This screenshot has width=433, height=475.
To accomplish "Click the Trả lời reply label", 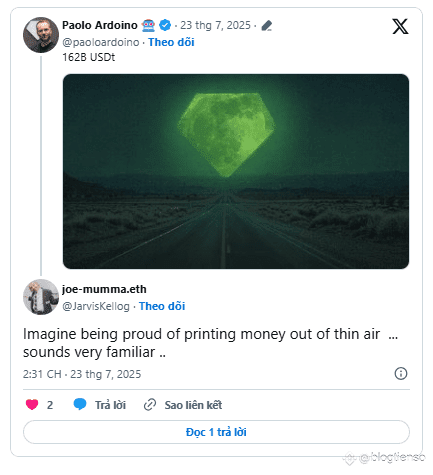I will (110, 405).
